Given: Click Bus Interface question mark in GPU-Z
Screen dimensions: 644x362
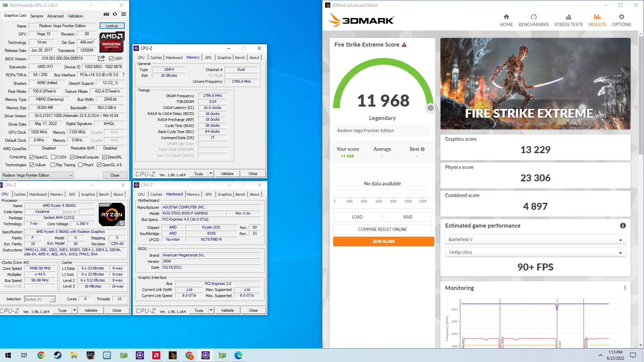Looking at the screenshot, I should (x=123, y=75).
